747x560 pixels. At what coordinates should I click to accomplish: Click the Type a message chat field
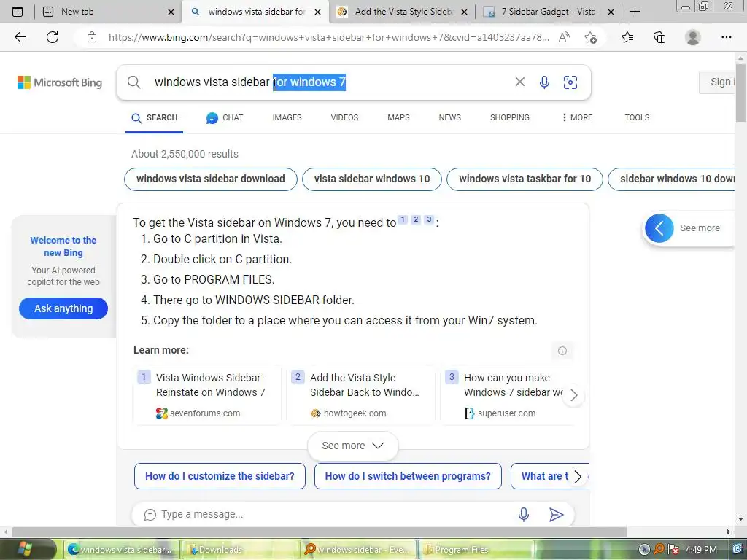pyautogui.click(x=333, y=514)
